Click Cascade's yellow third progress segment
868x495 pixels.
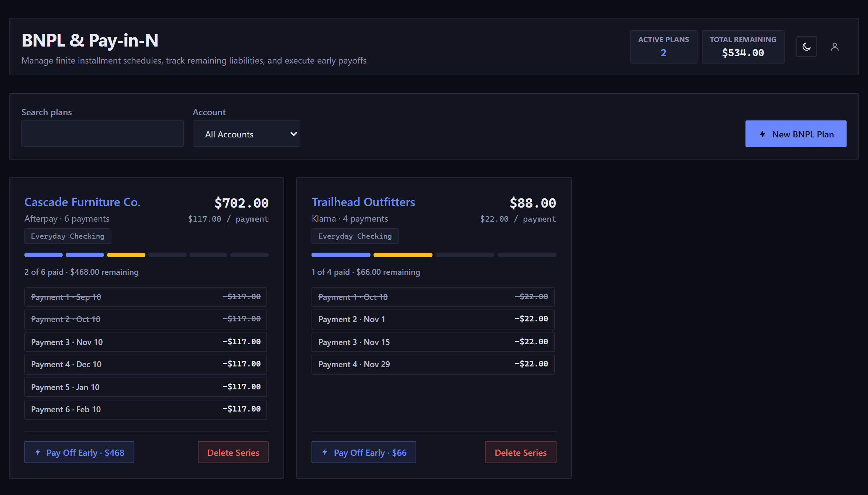[x=126, y=255]
